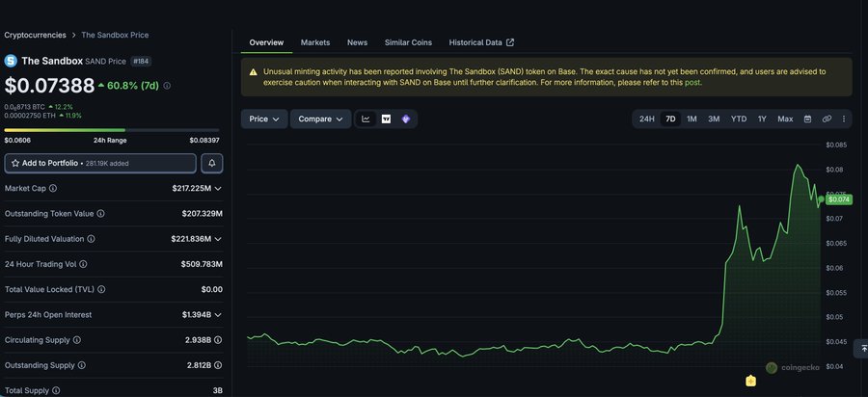Show Outstanding Token Value info icon
Image resolution: width=868 pixels, height=397 pixels.
coord(100,213)
